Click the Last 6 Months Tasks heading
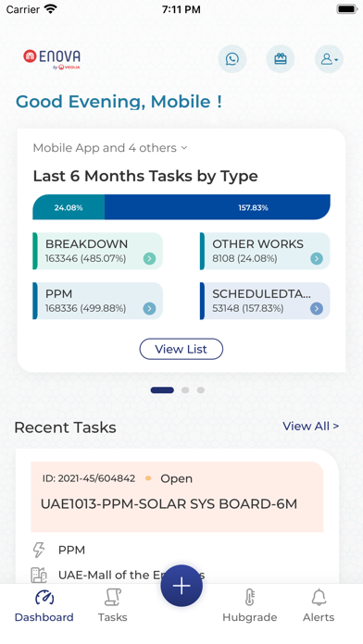363x644 pixels. pyautogui.click(x=145, y=176)
